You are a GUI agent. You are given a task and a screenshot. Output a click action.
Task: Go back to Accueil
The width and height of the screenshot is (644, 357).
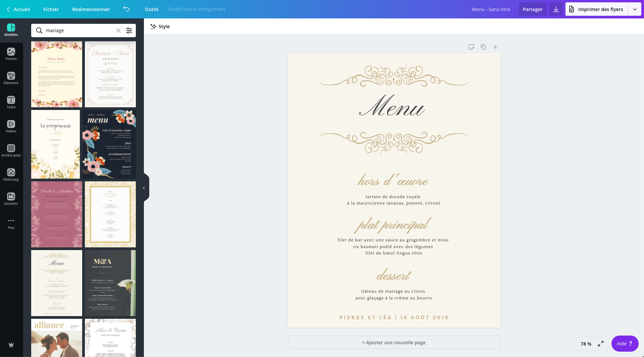pyautogui.click(x=18, y=9)
